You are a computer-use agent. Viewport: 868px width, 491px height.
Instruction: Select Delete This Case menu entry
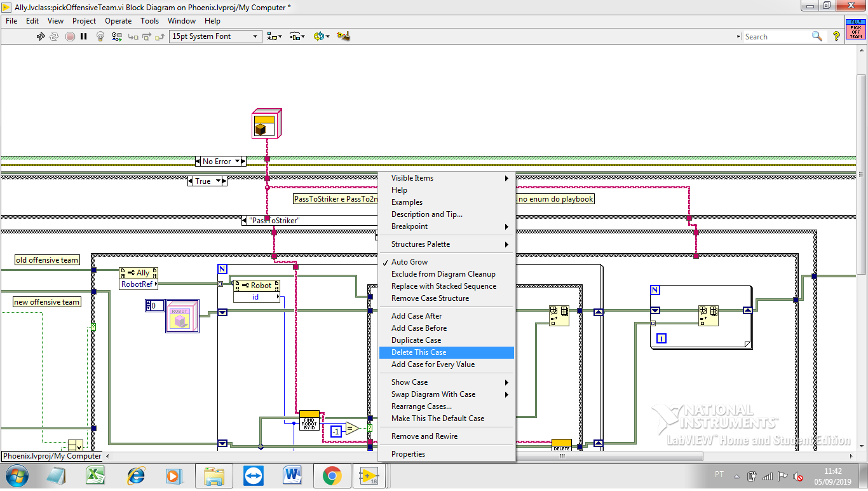click(447, 352)
